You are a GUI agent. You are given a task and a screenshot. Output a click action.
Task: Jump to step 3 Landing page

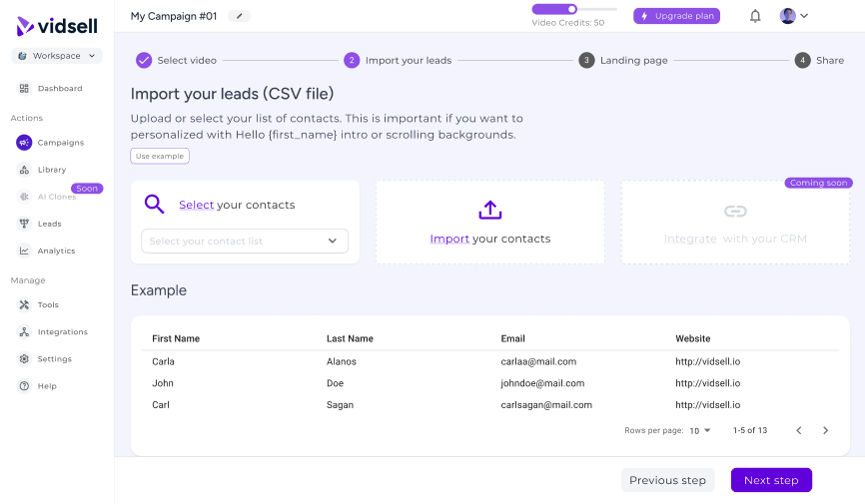pos(623,60)
